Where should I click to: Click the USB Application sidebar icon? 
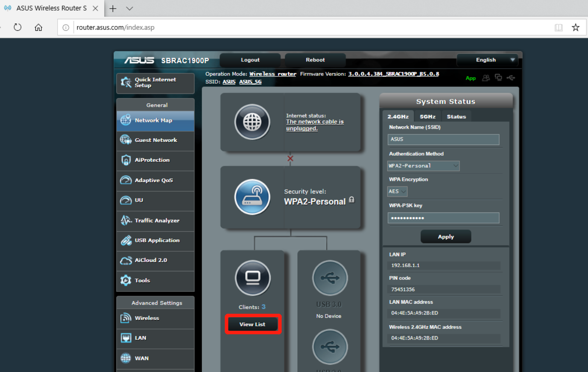coord(126,240)
